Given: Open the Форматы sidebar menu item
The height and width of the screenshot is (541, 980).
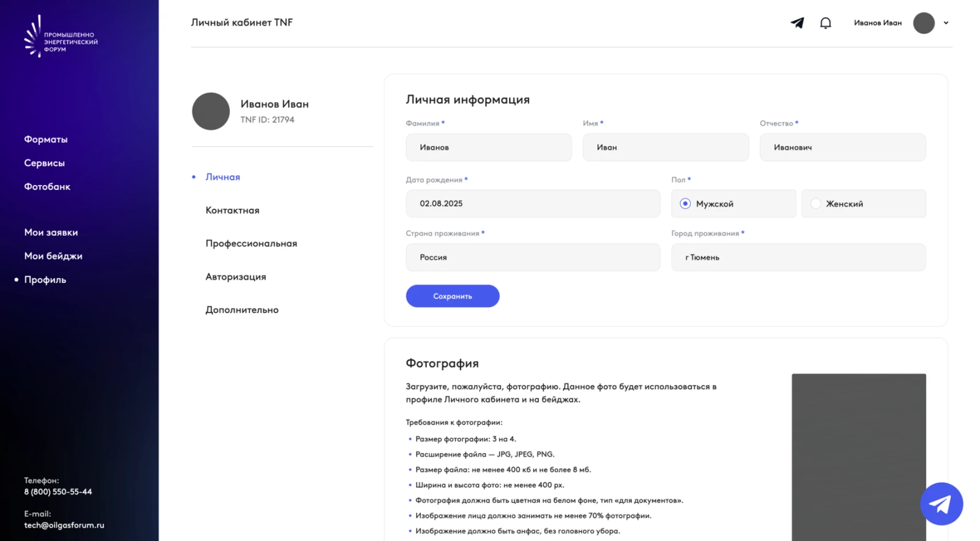Looking at the screenshot, I should point(46,139).
